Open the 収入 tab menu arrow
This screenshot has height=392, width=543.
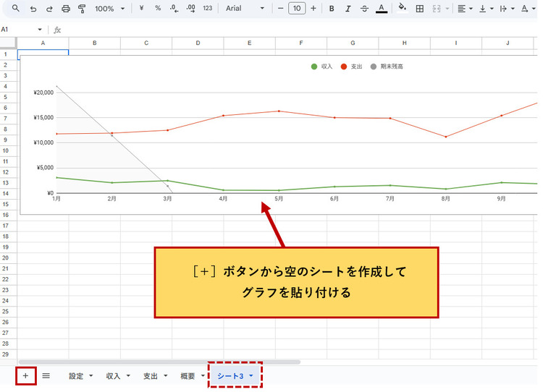pyautogui.click(x=128, y=376)
